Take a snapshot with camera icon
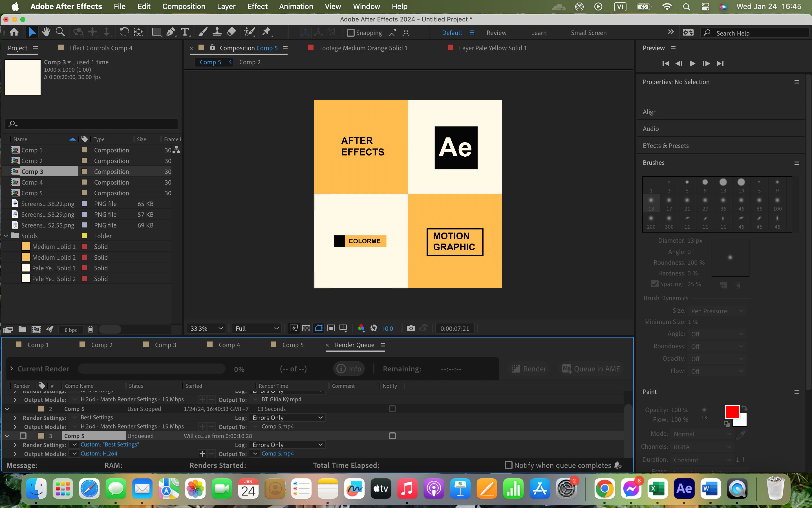812x508 pixels. (x=411, y=328)
